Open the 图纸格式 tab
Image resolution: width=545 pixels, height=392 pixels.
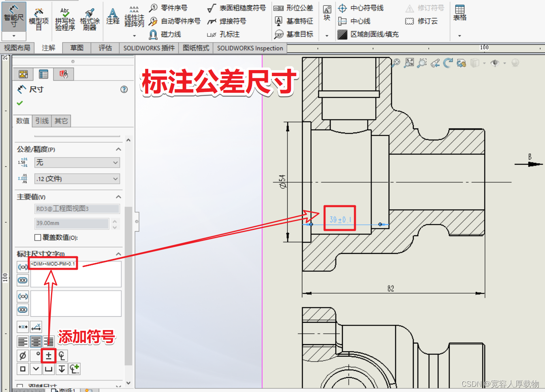click(x=196, y=48)
